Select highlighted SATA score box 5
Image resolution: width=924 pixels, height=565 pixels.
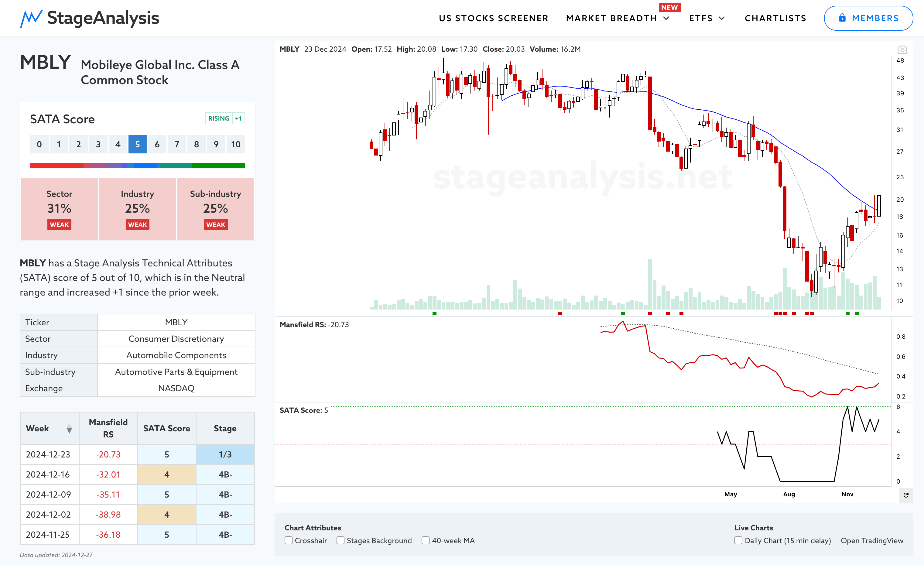tap(137, 144)
